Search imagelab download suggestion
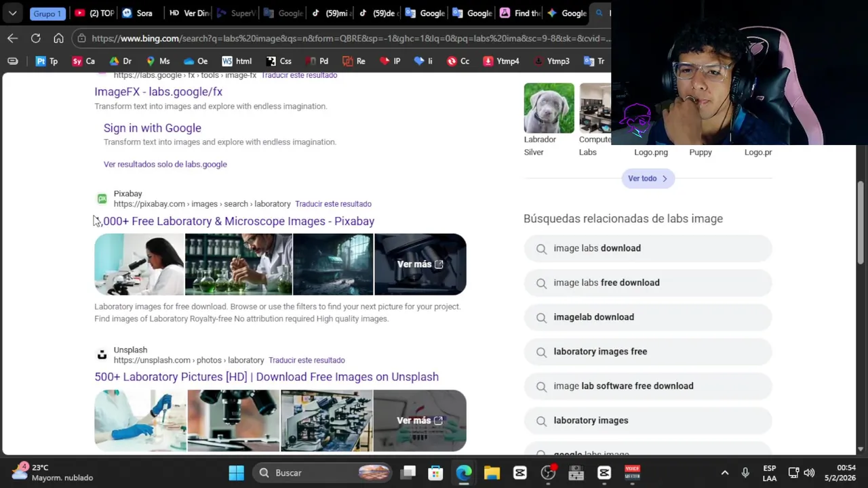The width and height of the screenshot is (868, 488). (648, 317)
